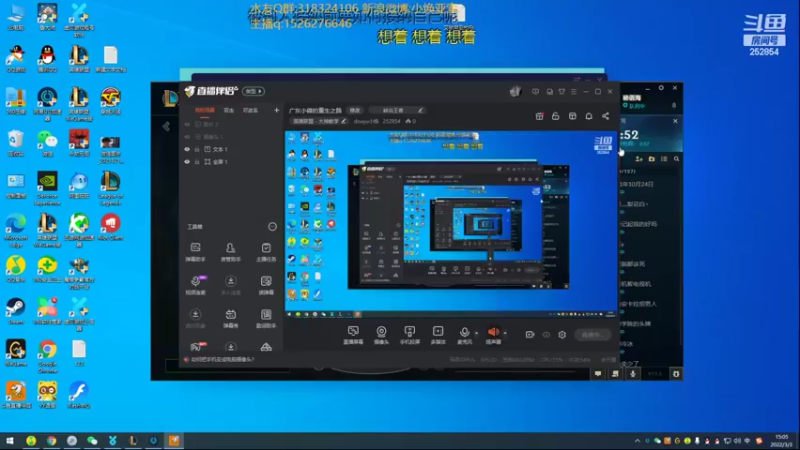Open streaming settings gear beside the live button
This screenshot has height=450, width=800.
(562, 335)
